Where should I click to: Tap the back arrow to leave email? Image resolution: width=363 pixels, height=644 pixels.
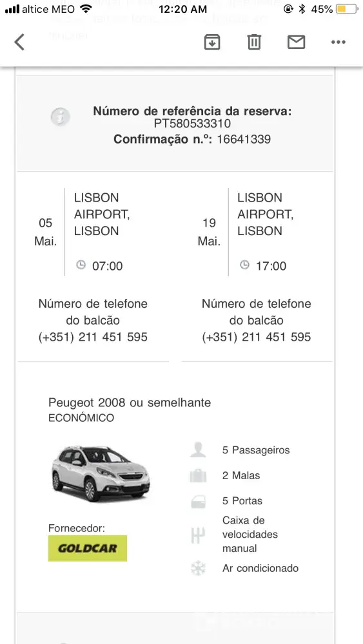tap(19, 42)
